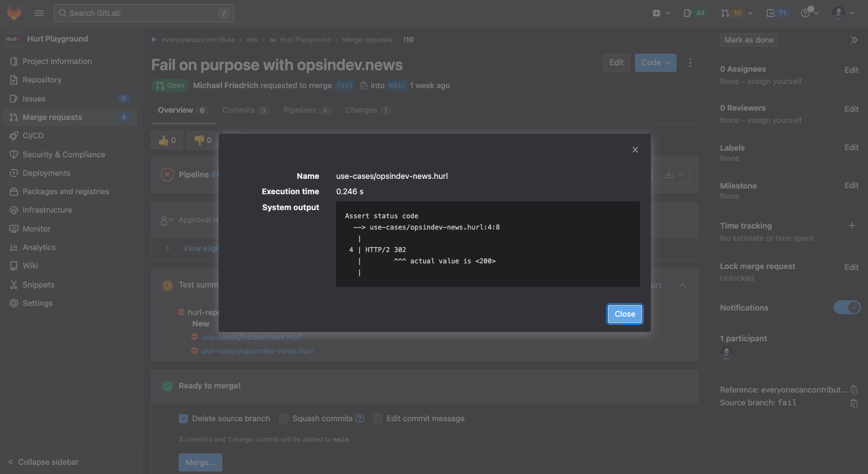Collapse the Test summary section

(x=682, y=285)
